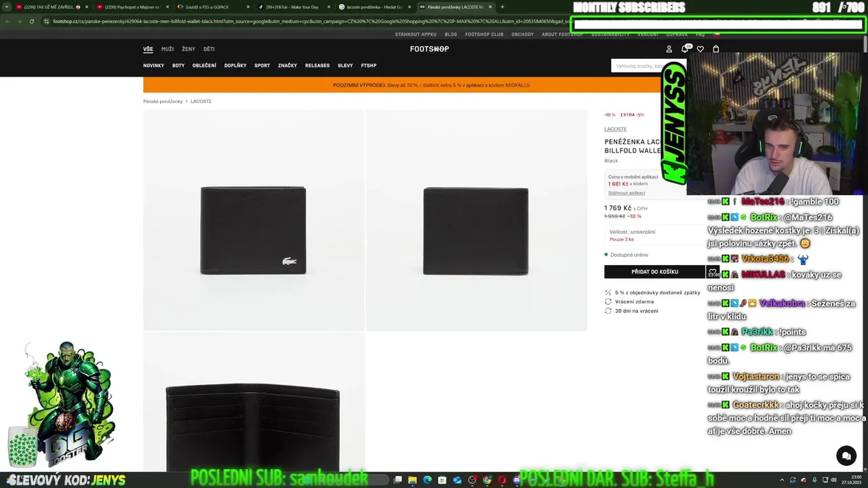The image size is (868, 488).
Task: Open the BOTY menu
Action: [x=178, y=66]
